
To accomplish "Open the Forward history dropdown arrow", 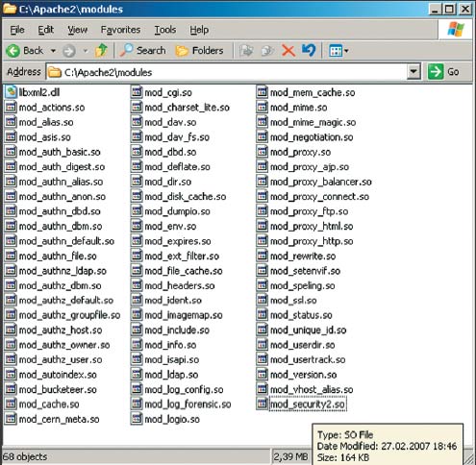I will pyautogui.click(x=86, y=51).
